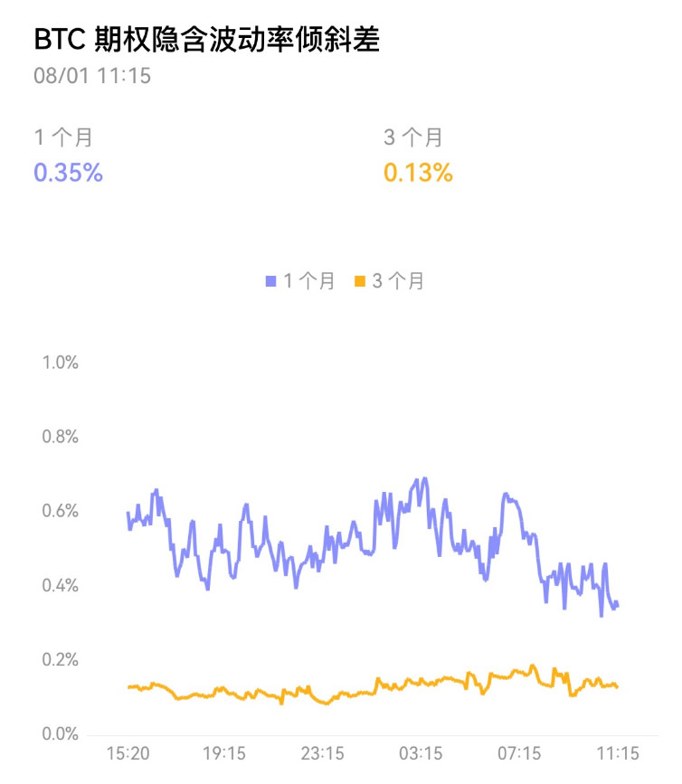Click the 1.0% y-axis label

61,364
